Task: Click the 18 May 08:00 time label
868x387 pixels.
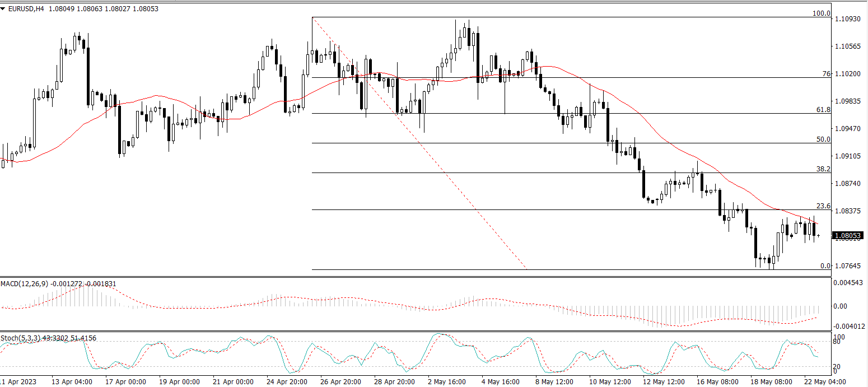Action: [771, 381]
